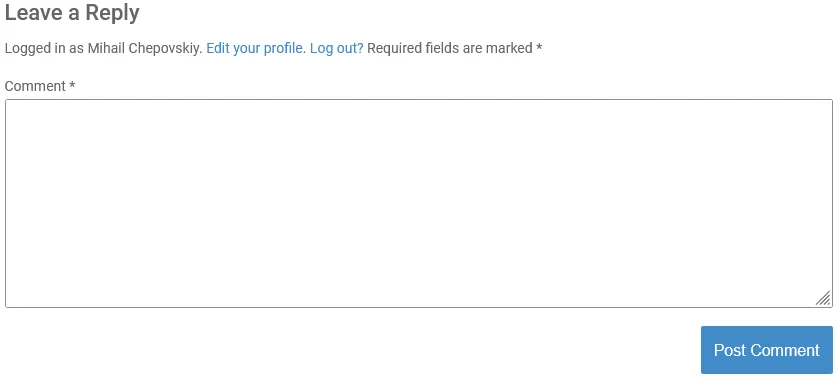
Task: Open the Edit your profile link
Action: 256,49
